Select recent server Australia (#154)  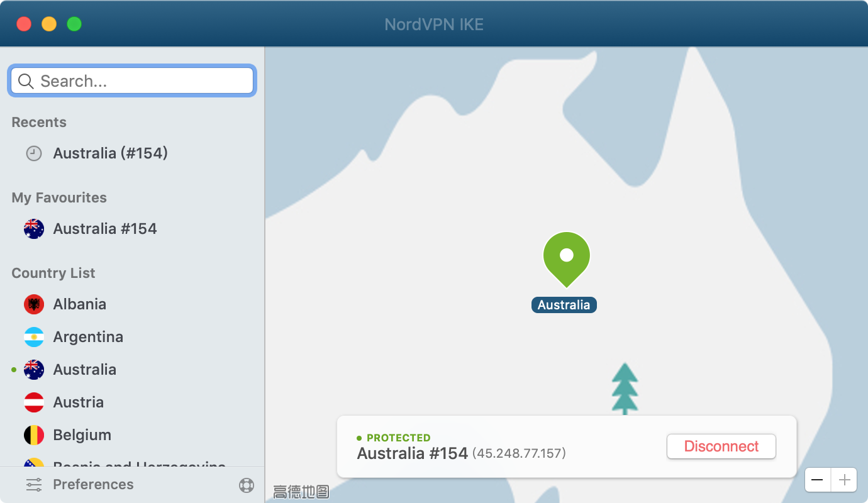pos(110,153)
